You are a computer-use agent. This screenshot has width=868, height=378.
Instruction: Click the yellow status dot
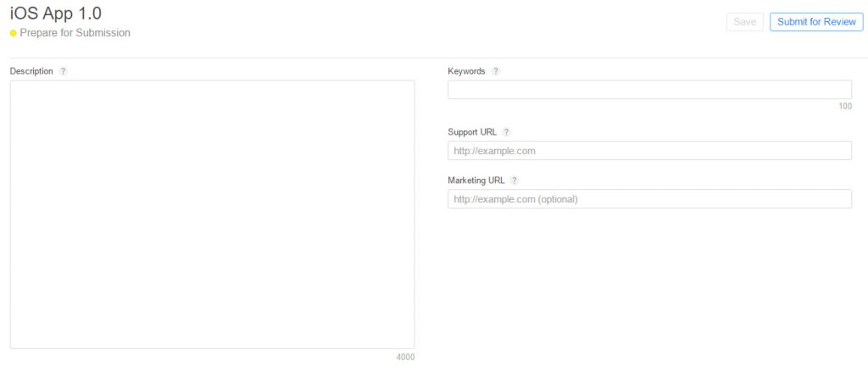coord(13,33)
